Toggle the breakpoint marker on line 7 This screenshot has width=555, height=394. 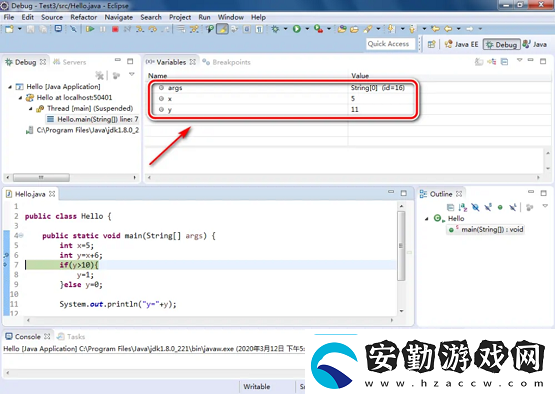click(x=6, y=265)
